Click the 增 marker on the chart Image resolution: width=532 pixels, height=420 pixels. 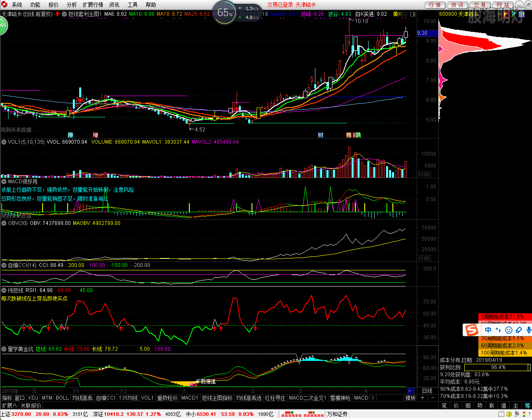[95, 135]
